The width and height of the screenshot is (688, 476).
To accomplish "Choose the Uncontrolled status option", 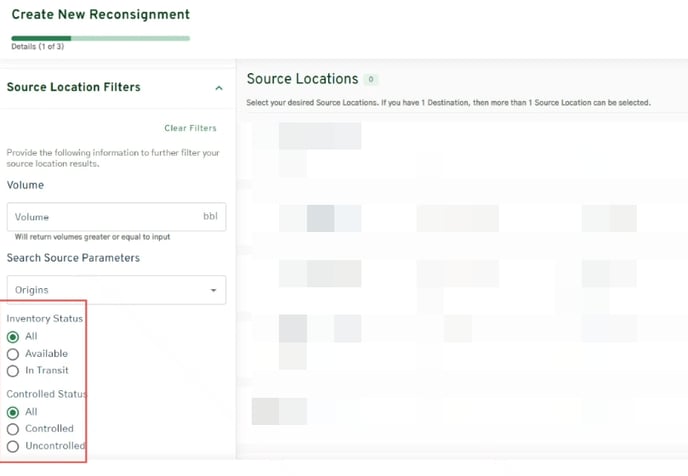I will tap(13, 446).
